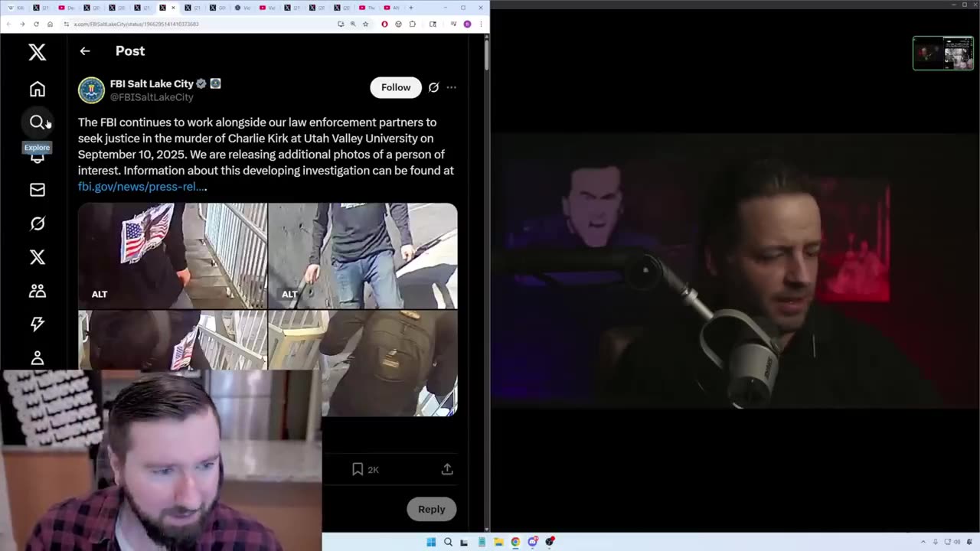Click the FBI Salt Lake City avatar
The image size is (980, 551).
coord(91,90)
